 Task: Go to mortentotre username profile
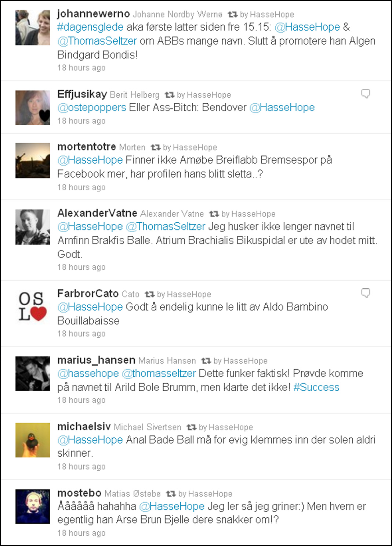coord(87,147)
